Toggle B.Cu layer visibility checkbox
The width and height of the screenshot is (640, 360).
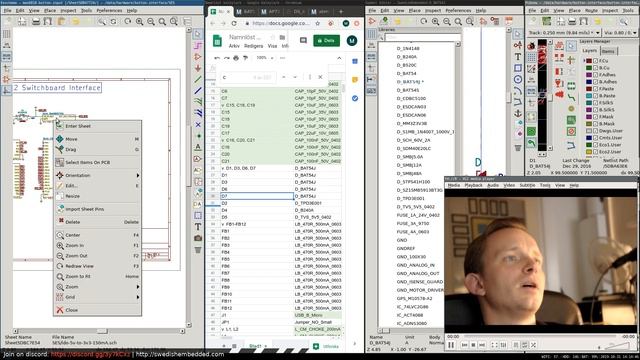pyautogui.click(x=596, y=68)
